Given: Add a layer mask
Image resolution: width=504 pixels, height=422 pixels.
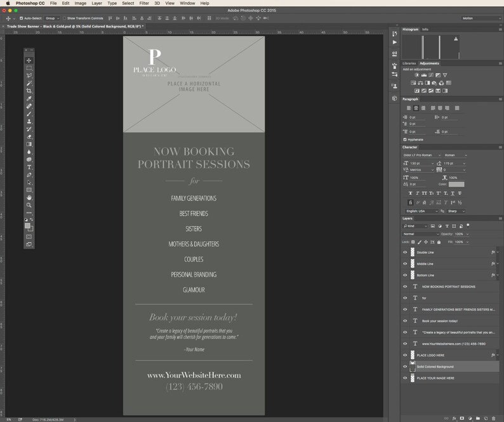Looking at the screenshot, I should click(462, 418).
